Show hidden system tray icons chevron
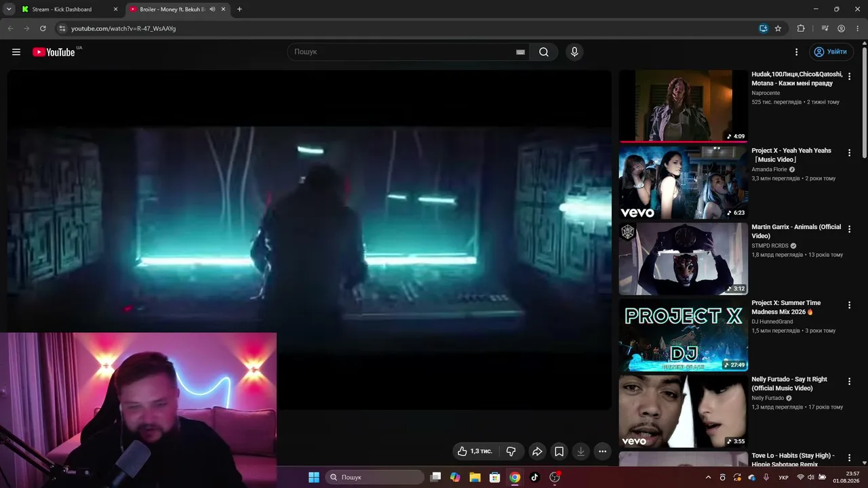868x488 pixels. [709, 477]
